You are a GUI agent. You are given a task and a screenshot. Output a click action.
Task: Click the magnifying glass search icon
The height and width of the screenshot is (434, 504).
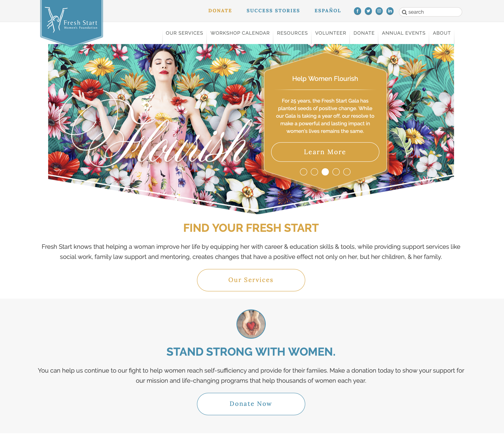[404, 12]
